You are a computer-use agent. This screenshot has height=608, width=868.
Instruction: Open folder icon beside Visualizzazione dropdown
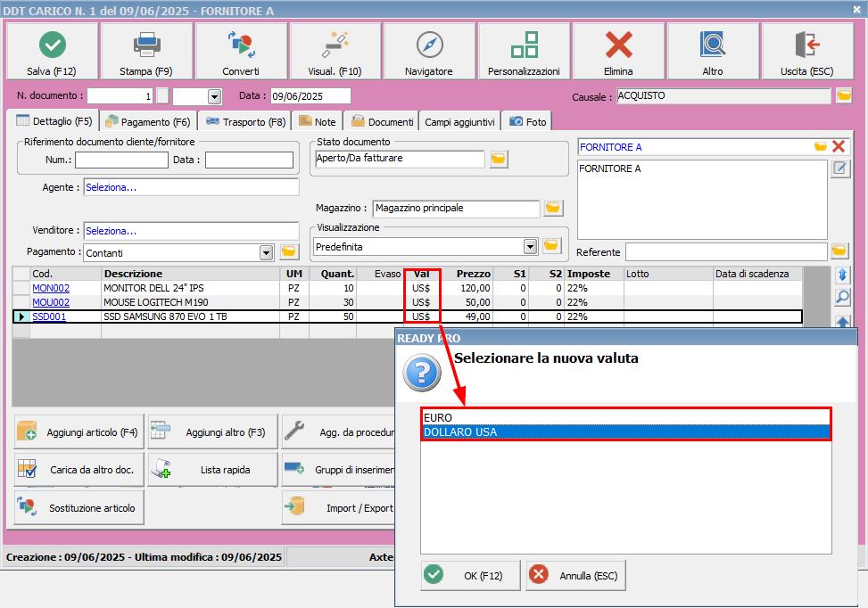coord(551,246)
